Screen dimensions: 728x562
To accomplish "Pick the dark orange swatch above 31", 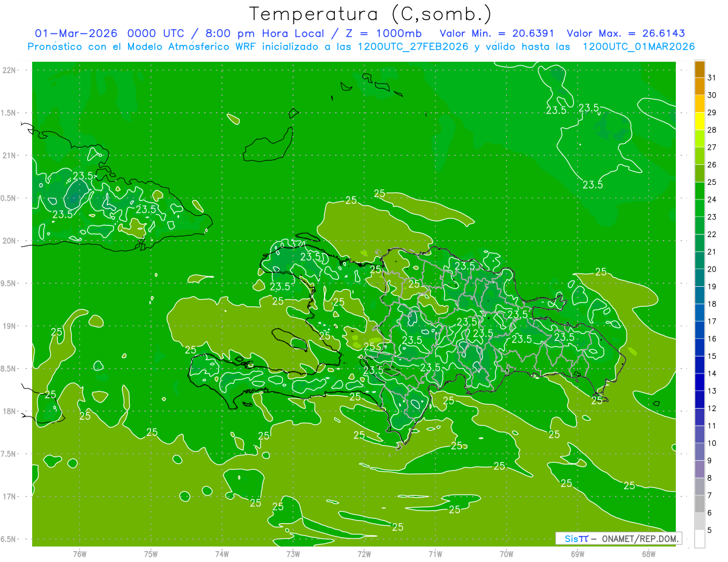I will point(700,69).
